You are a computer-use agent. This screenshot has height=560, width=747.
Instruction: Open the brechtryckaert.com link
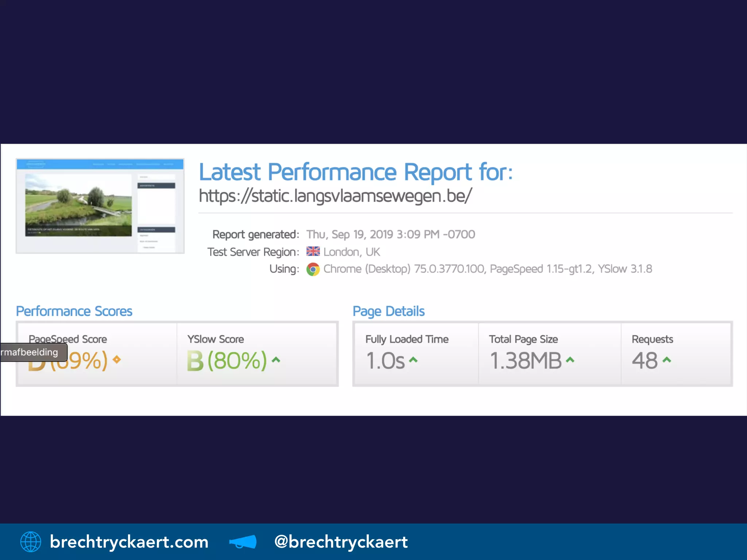[x=129, y=542]
